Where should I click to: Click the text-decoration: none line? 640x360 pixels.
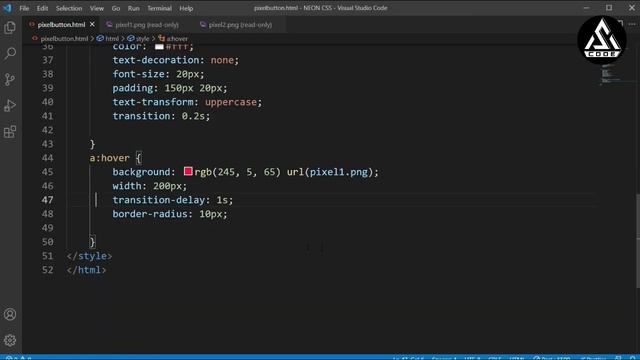176,60
